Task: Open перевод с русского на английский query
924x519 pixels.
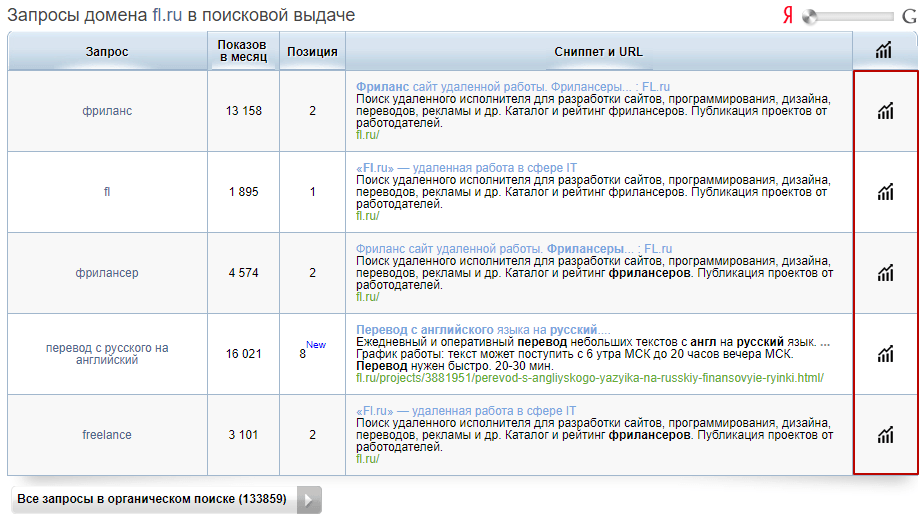Action: point(107,353)
